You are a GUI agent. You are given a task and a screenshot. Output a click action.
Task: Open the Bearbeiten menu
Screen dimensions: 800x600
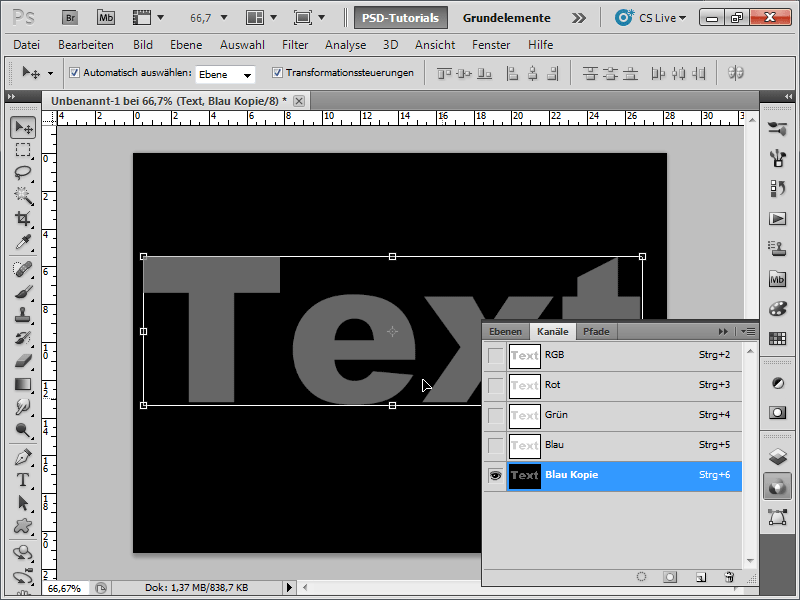pos(86,45)
